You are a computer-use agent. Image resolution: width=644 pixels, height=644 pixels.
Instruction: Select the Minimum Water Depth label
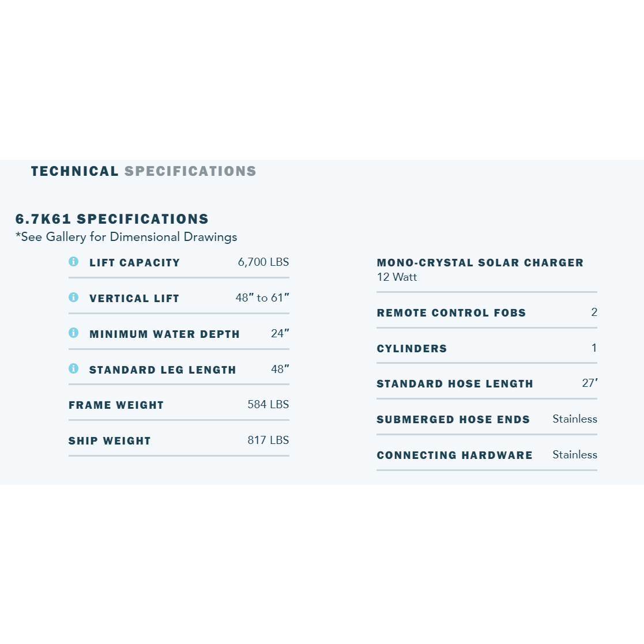165,334
